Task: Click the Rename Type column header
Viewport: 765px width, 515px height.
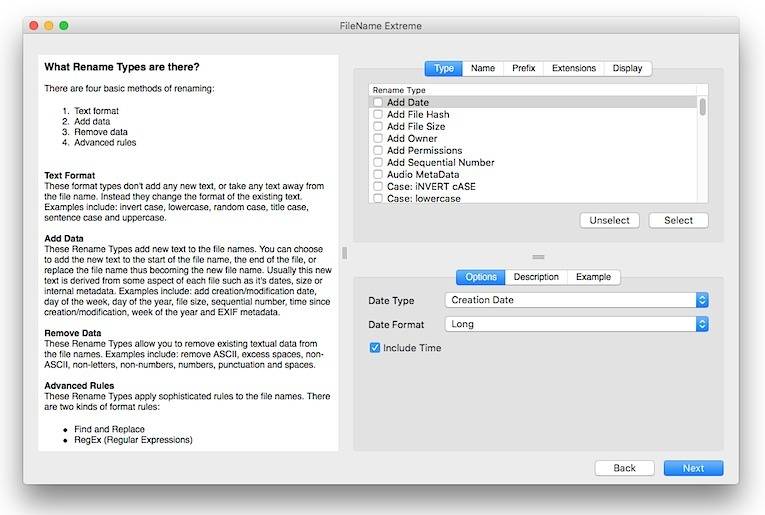Action: pos(532,90)
